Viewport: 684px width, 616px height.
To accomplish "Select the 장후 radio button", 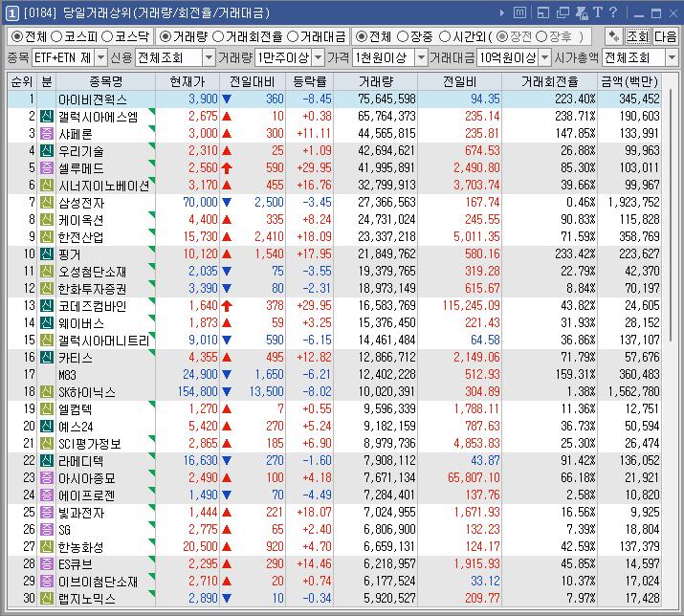I will point(541,36).
